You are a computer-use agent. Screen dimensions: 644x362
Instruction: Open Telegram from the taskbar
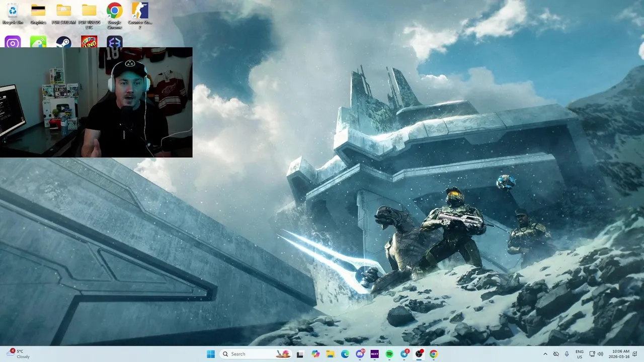point(404,354)
